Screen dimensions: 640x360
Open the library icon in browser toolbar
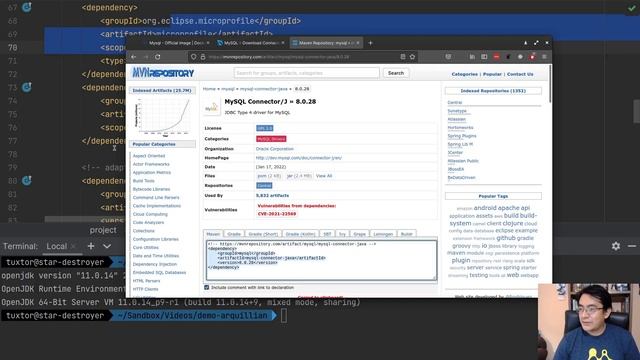[472, 57]
